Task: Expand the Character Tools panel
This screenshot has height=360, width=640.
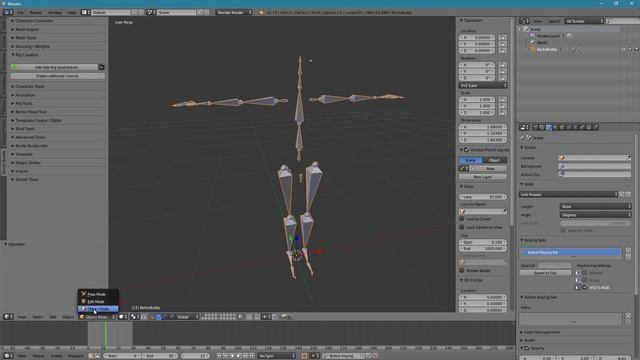Action: coord(29,87)
